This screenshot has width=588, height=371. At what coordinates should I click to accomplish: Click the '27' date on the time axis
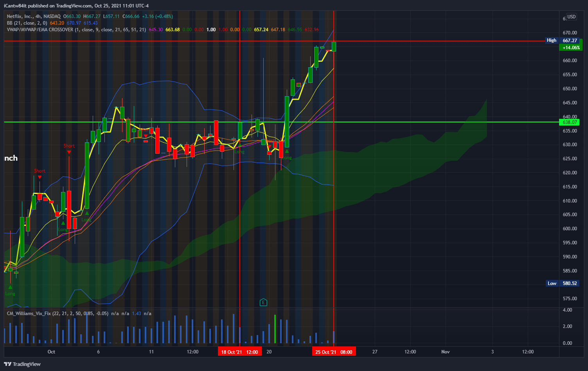click(x=375, y=352)
